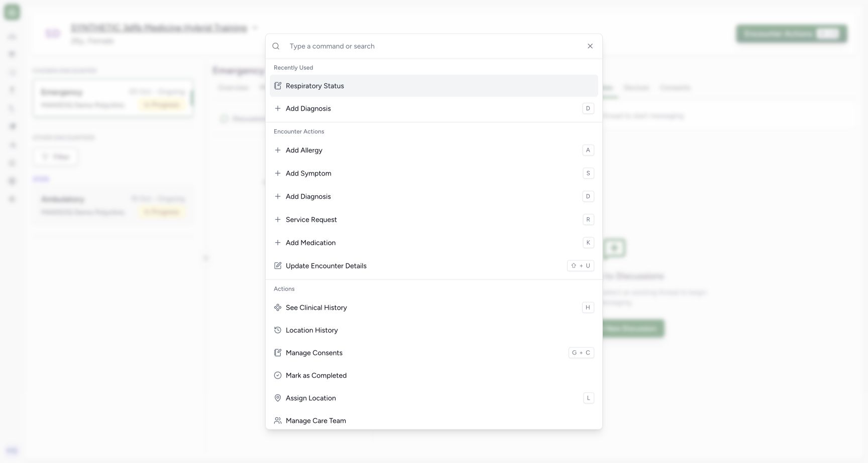This screenshot has height=463, width=868.
Task: Select the Service Request command
Action: point(434,220)
